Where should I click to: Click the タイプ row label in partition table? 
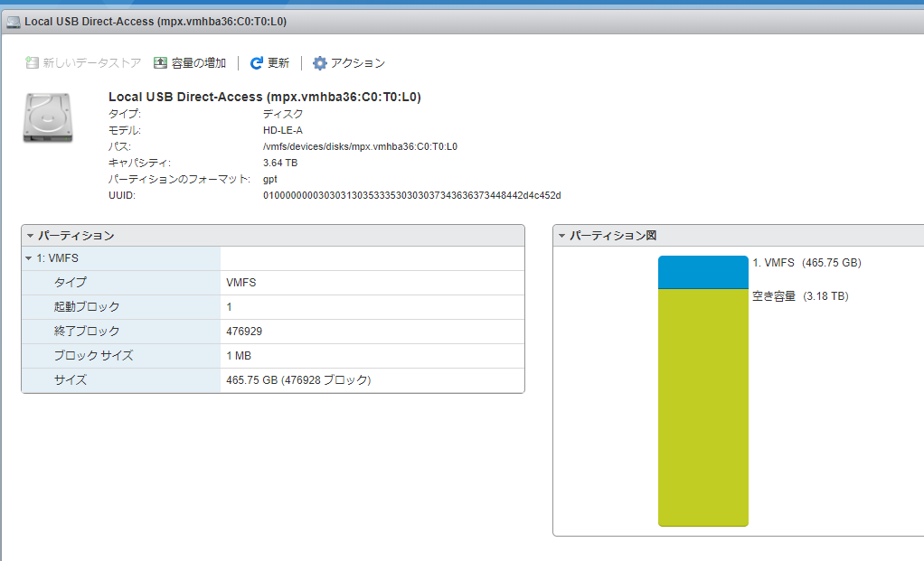71,283
